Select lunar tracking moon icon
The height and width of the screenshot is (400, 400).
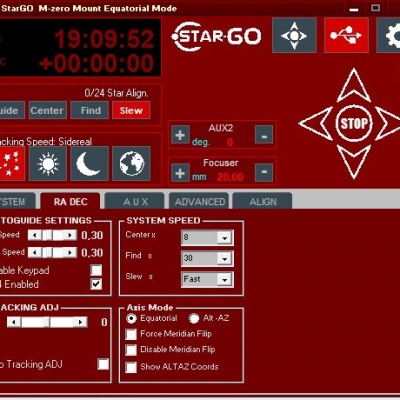(x=89, y=164)
